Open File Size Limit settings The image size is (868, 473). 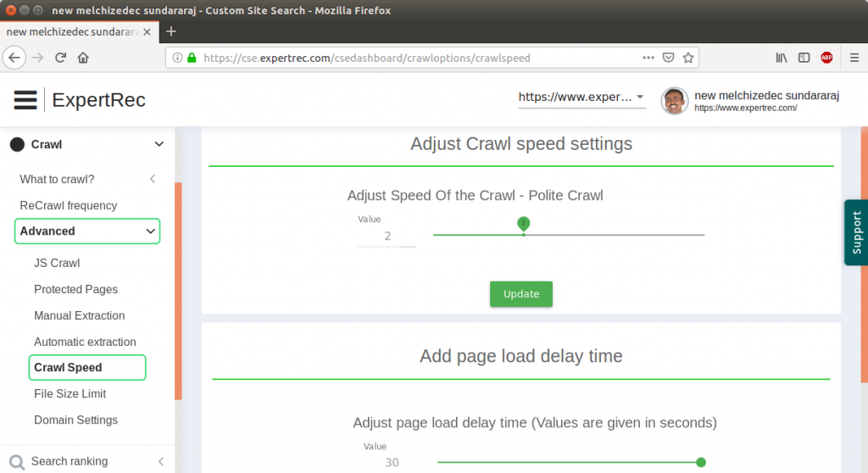(x=70, y=394)
